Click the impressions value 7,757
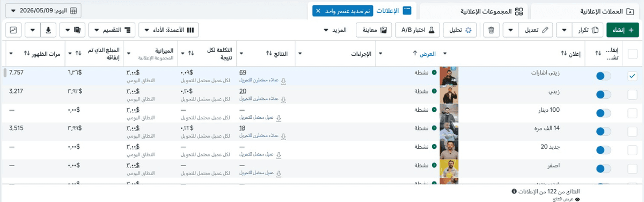The height and width of the screenshot is (202, 644). tap(17, 72)
